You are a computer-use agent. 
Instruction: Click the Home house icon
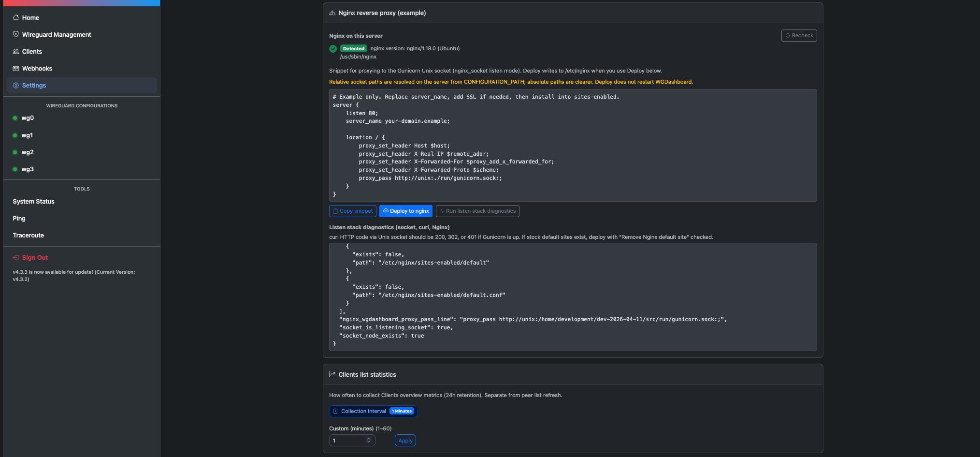[16, 17]
